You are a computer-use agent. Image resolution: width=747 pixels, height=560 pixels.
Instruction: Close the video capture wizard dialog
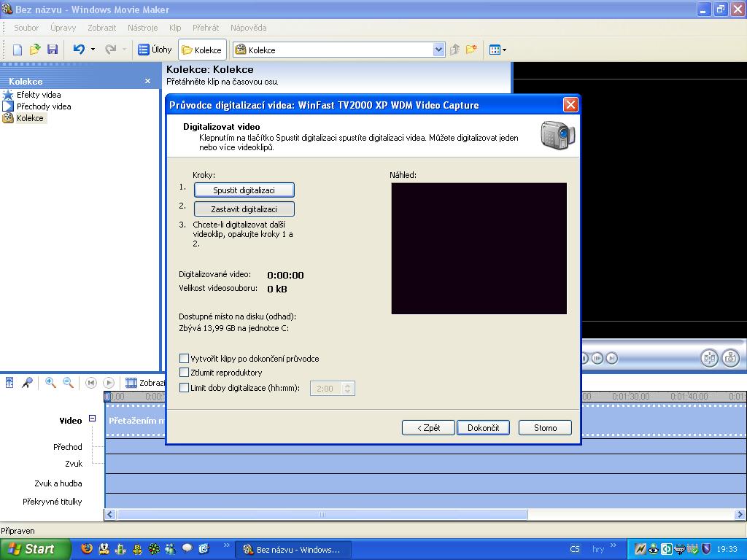(570, 105)
